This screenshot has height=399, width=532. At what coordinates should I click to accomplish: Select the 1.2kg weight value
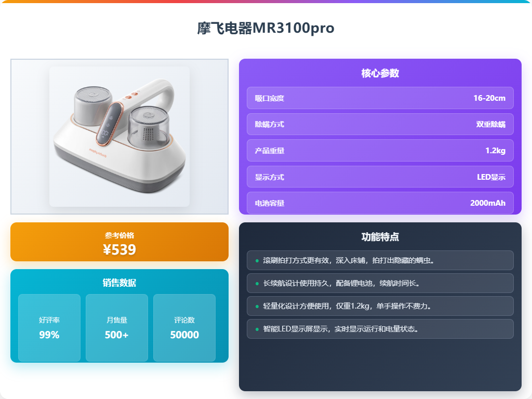coord(495,151)
